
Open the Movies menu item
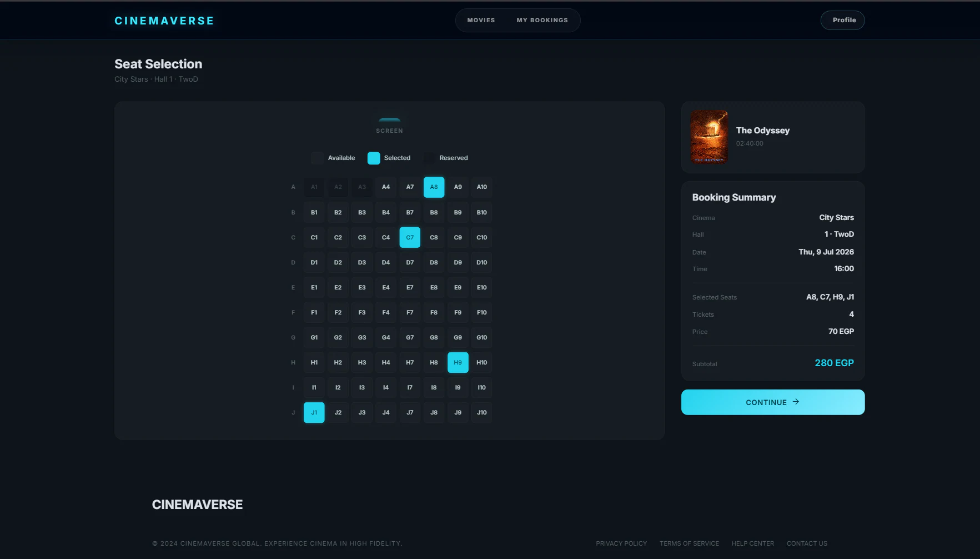pos(481,20)
